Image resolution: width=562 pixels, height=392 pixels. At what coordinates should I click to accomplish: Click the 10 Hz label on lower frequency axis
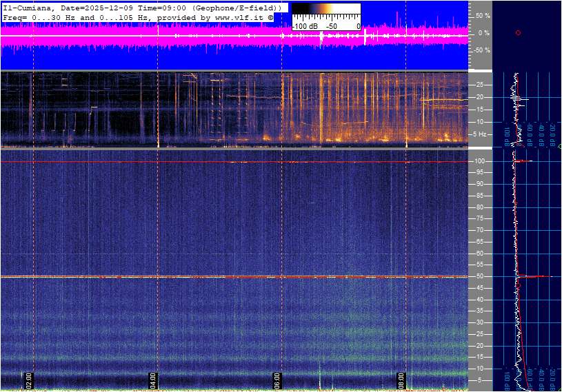click(x=480, y=369)
